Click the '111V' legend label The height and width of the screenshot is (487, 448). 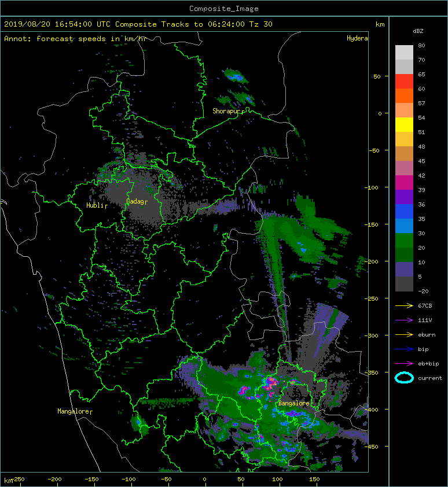point(425,320)
